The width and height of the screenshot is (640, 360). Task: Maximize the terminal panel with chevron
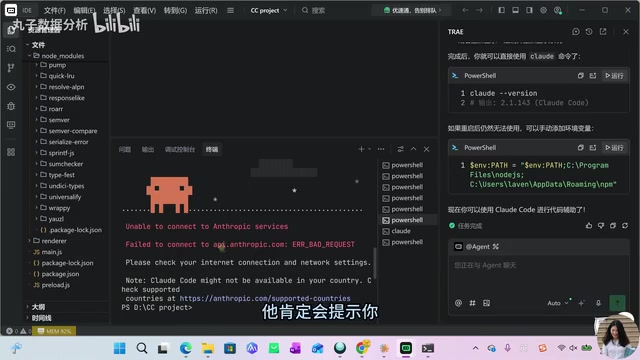point(413,149)
